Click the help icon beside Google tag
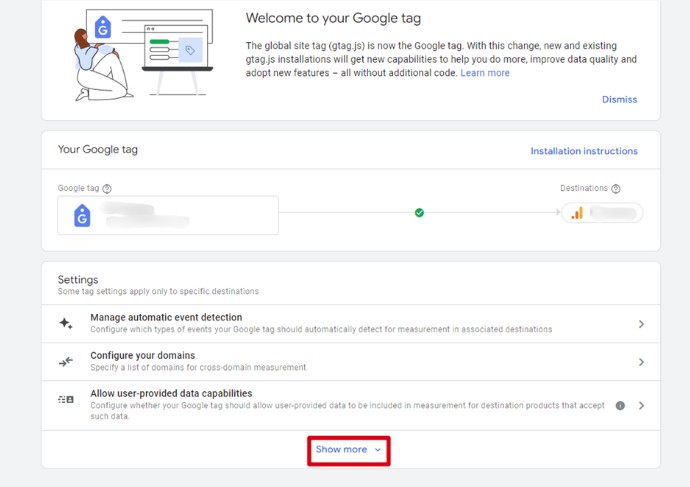 107,189
